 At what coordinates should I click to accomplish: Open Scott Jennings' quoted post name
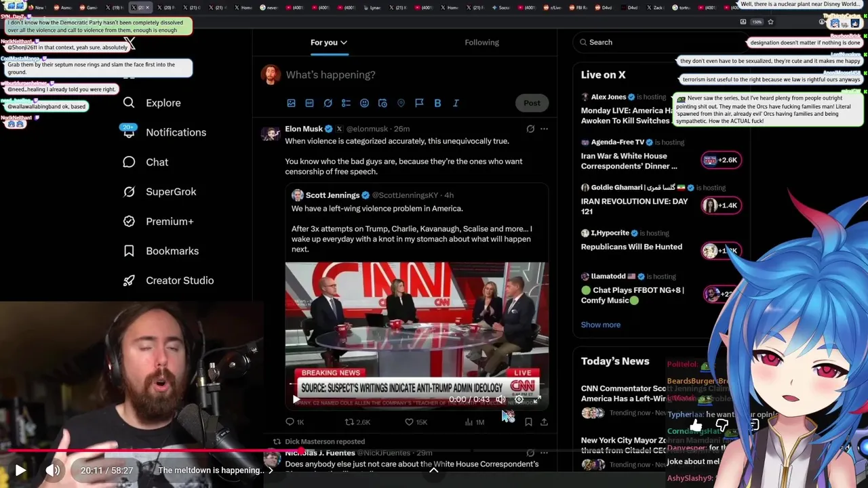pyautogui.click(x=332, y=195)
